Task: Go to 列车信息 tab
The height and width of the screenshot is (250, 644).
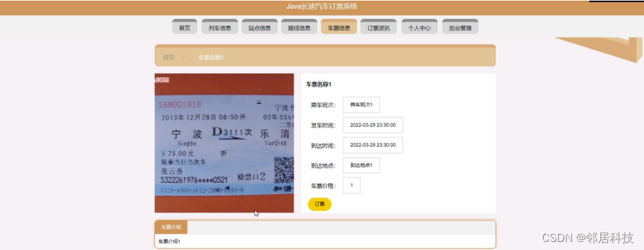Action: (x=220, y=27)
